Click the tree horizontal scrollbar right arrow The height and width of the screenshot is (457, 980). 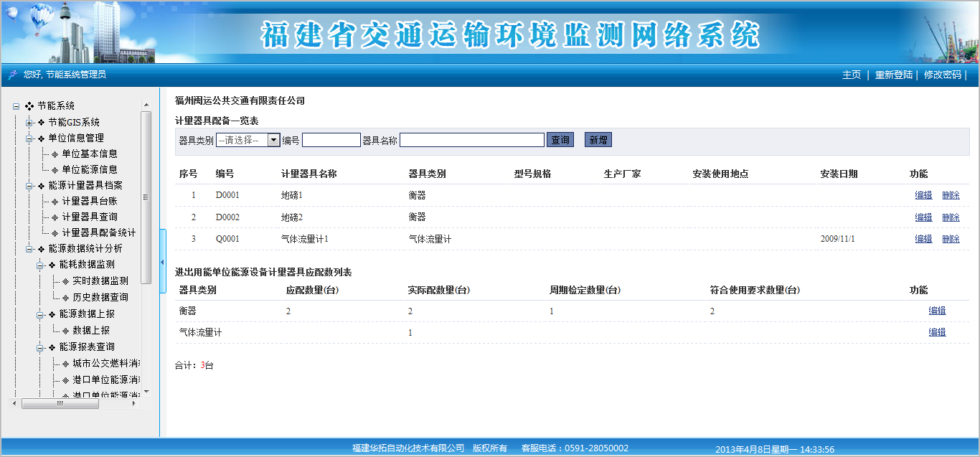pyautogui.click(x=134, y=403)
